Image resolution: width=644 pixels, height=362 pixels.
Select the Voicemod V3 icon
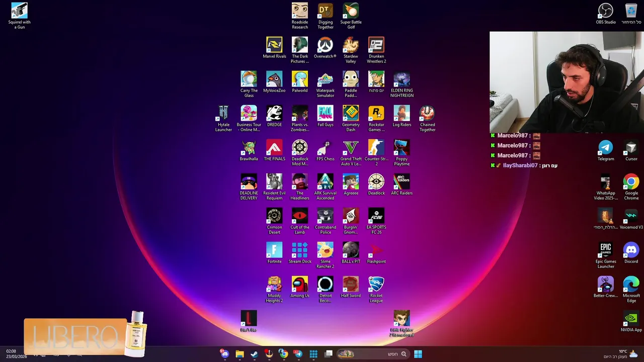coord(631,218)
